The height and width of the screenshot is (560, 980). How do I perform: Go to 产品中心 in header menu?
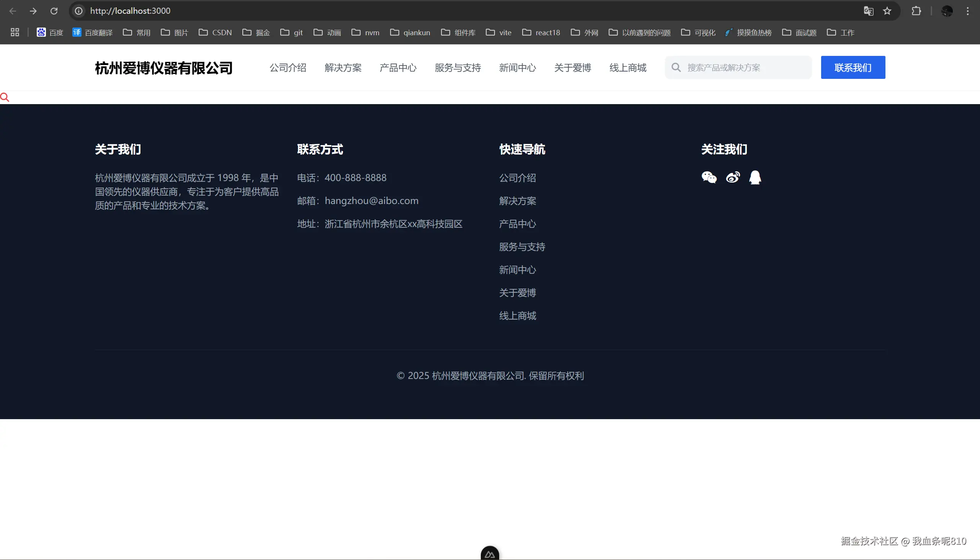point(398,68)
